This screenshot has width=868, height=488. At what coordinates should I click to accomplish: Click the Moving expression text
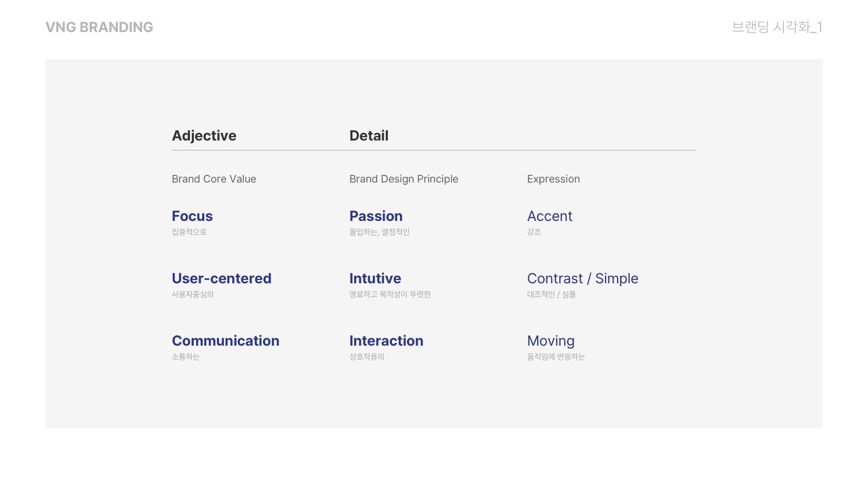point(551,341)
